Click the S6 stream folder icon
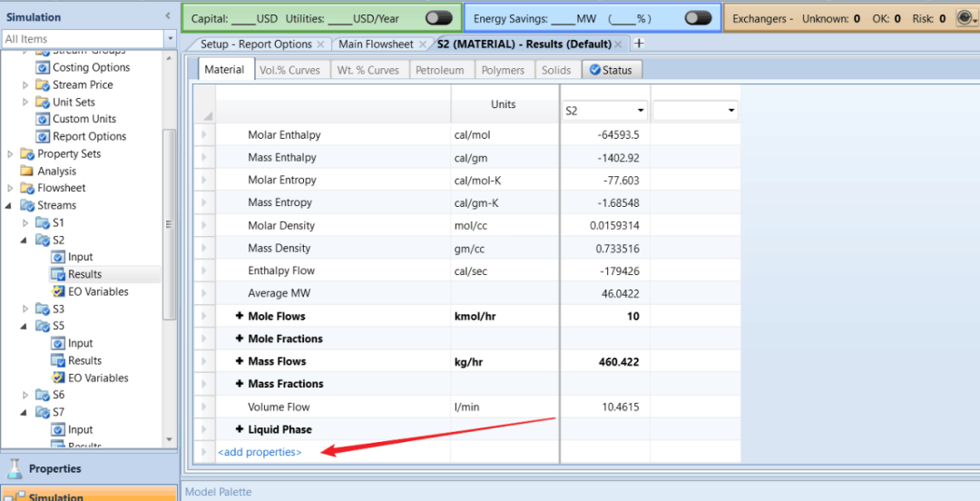 click(x=43, y=396)
